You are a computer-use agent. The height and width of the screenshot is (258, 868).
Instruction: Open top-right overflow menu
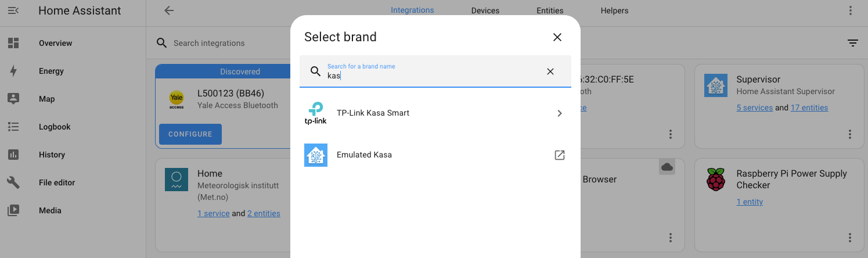pyautogui.click(x=851, y=10)
